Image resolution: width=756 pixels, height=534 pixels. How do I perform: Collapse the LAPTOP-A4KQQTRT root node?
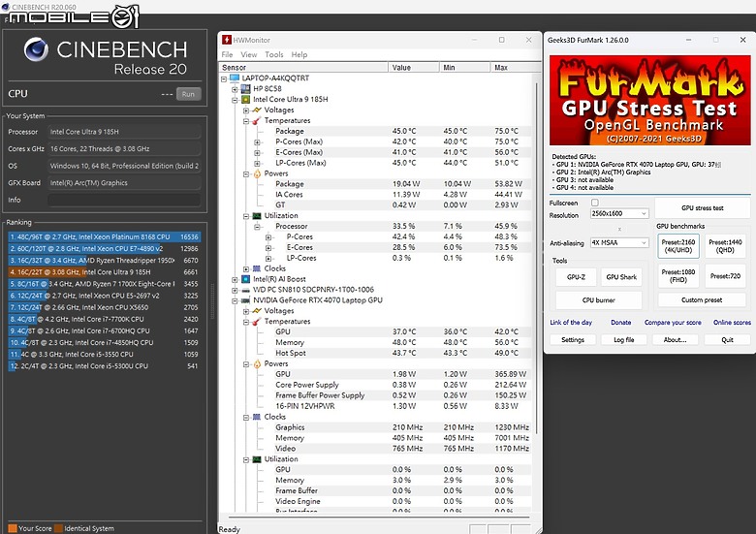pos(224,79)
